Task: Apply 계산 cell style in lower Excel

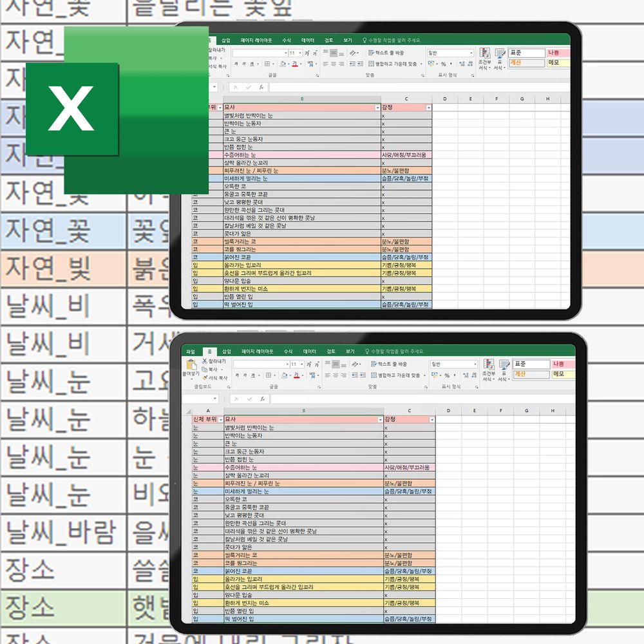Action: click(532, 374)
